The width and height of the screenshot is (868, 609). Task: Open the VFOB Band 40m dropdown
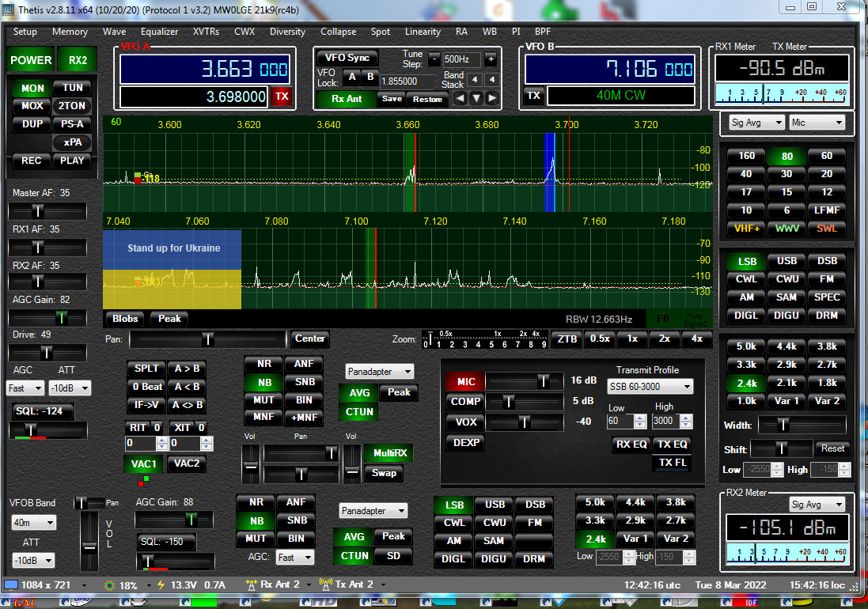[34, 523]
